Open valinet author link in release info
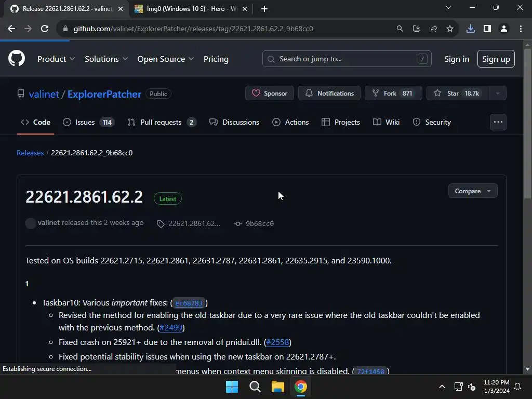The image size is (532, 399). click(x=48, y=223)
